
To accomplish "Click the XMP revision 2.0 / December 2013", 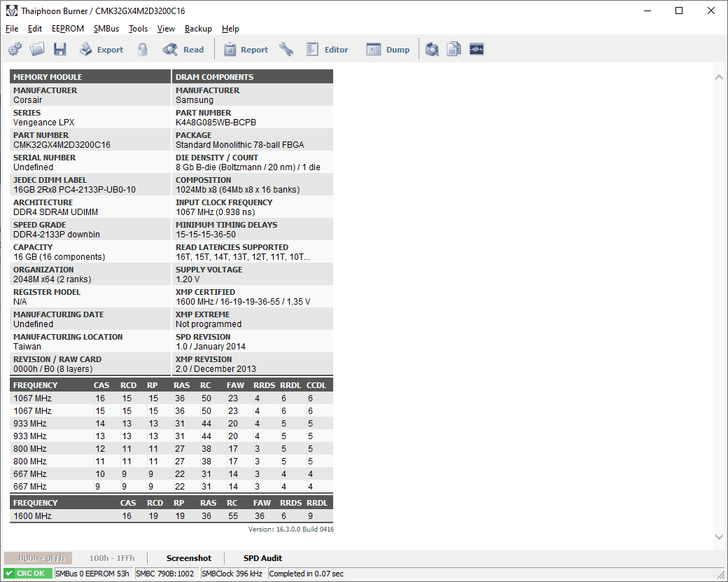I will (x=216, y=369).
